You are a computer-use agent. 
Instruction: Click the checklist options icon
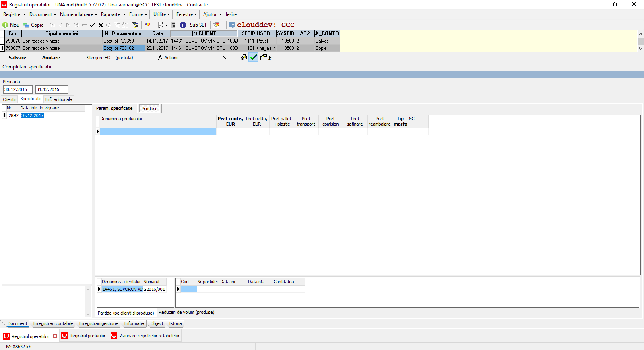161,25
